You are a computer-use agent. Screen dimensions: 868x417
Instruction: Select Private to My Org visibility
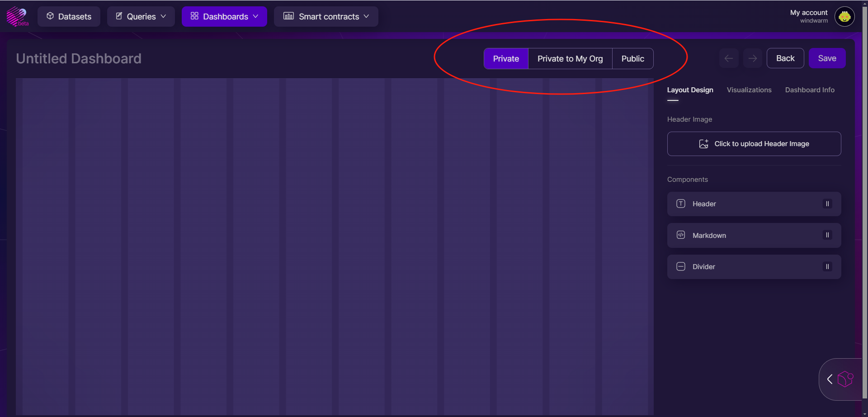click(x=570, y=59)
